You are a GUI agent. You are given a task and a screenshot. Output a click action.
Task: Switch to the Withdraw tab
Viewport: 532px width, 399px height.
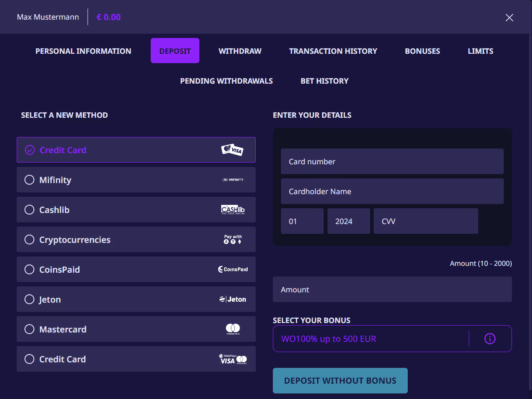[240, 51]
